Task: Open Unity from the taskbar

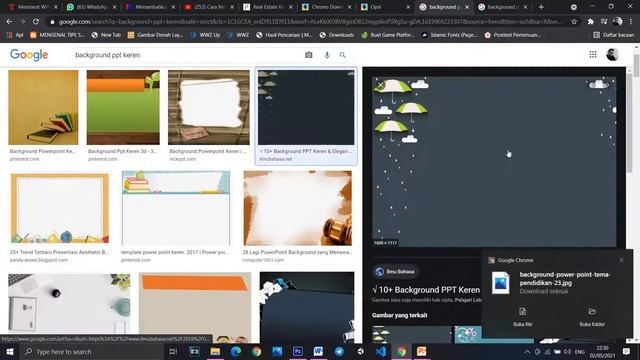Action: point(360,351)
